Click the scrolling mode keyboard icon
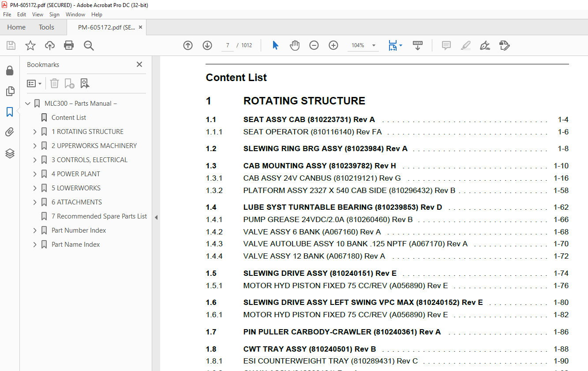The image size is (588, 371). (x=417, y=45)
